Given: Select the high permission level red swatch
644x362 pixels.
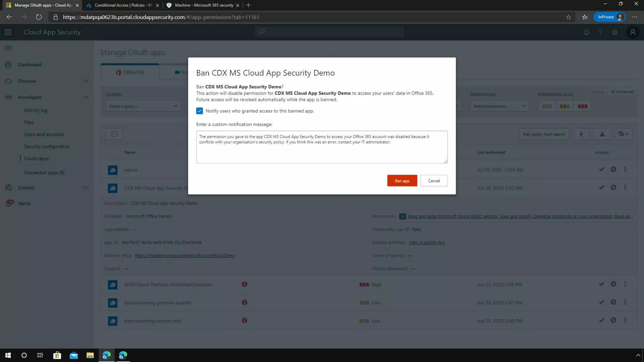Looking at the screenshot, I should click(582, 106).
